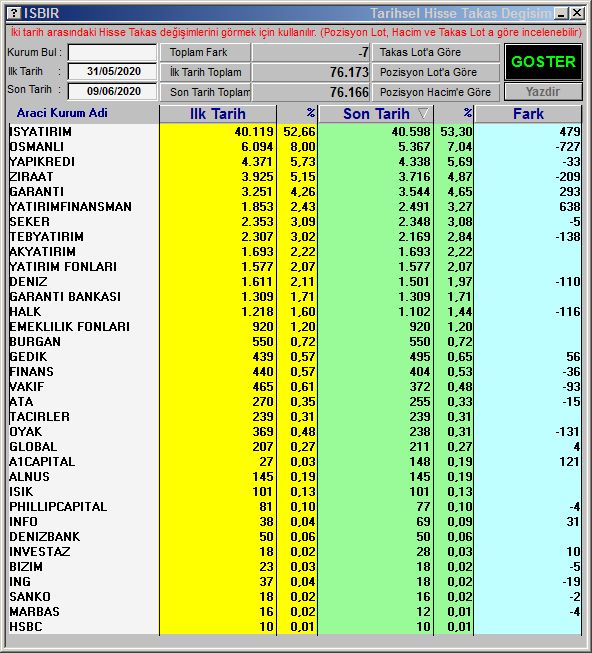Viewport: 592px width, 653px height.
Task: Minimize the ISBIR window
Action: pyautogui.click(x=562, y=13)
